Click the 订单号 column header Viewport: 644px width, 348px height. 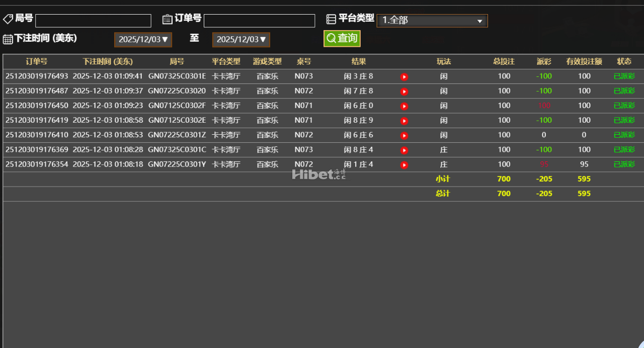(x=36, y=61)
